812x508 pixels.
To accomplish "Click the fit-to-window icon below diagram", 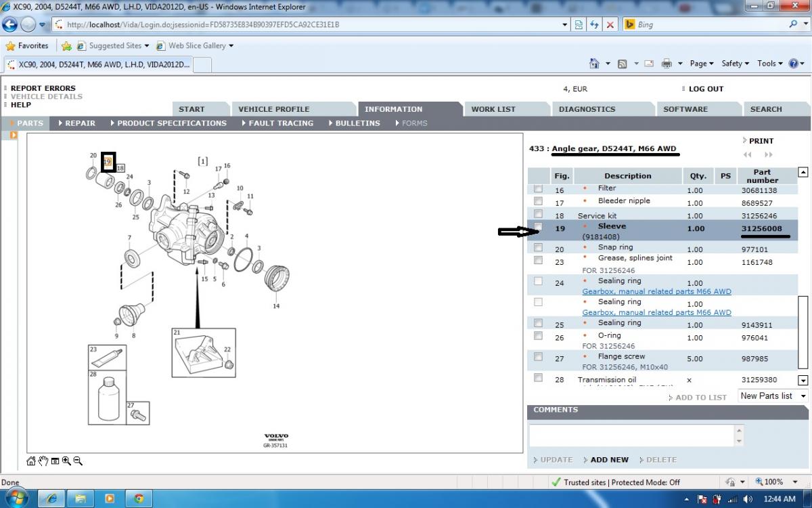I will pyautogui.click(x=55, y=461).
